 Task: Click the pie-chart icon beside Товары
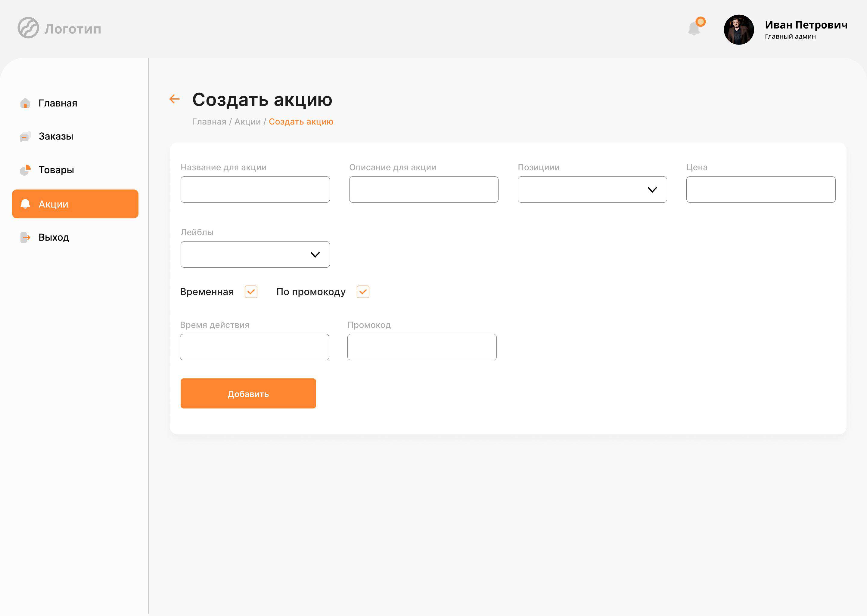click(25, 170)
